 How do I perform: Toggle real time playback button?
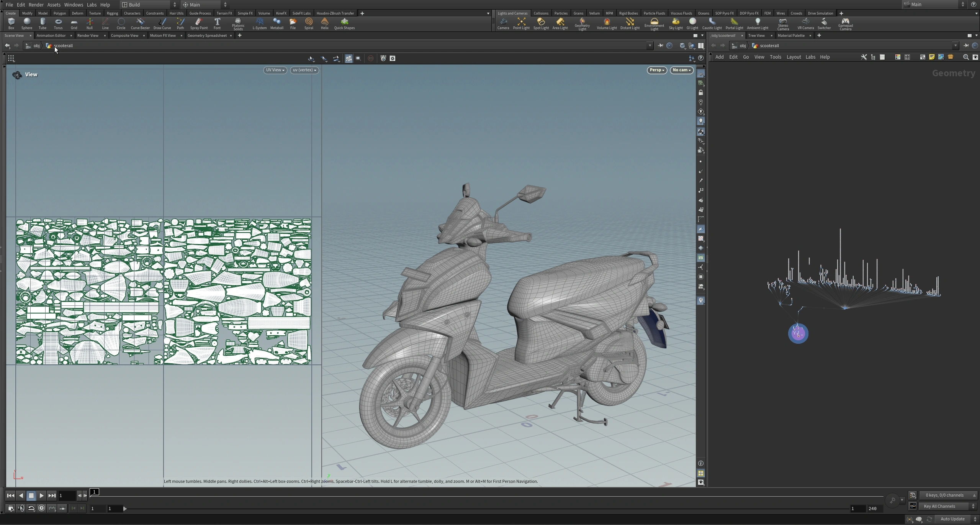[x=42, y=508]
